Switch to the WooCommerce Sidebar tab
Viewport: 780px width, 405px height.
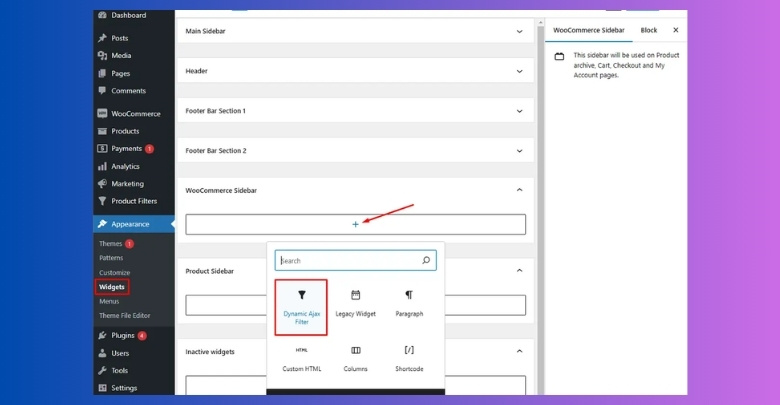(588, 30)
